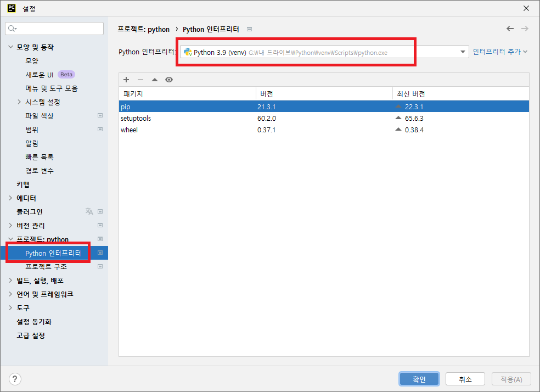
Task: Go back with the left arrow
Action: click(510, 29)
